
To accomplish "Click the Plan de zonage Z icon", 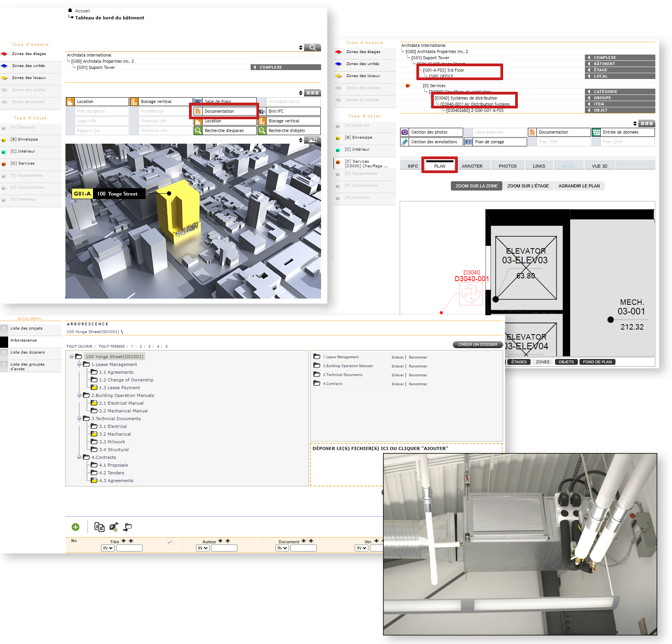I will click(x=468, y=142).
